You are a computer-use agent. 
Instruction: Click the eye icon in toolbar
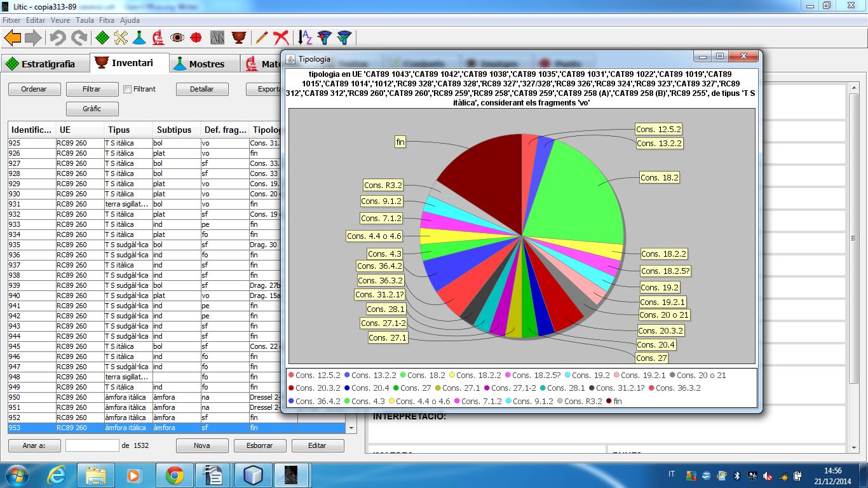click(x=177, y=38)
